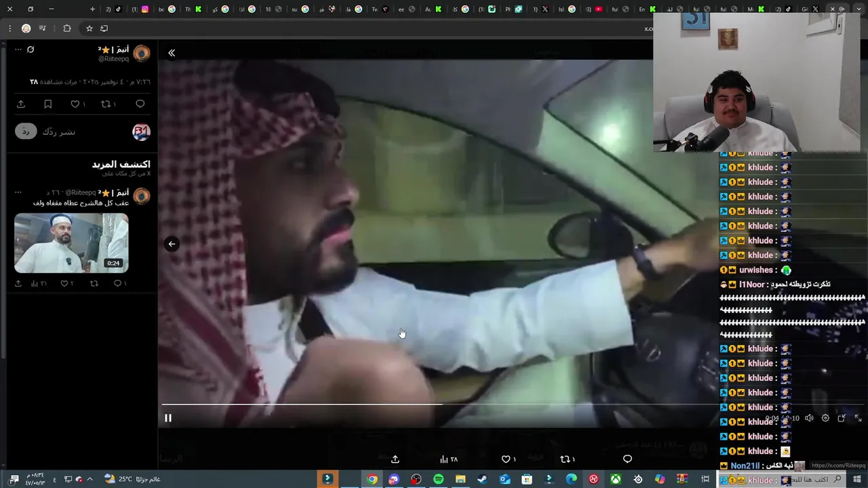
Task: View analytics of the related tweet
Action: (x=39, y=283)
